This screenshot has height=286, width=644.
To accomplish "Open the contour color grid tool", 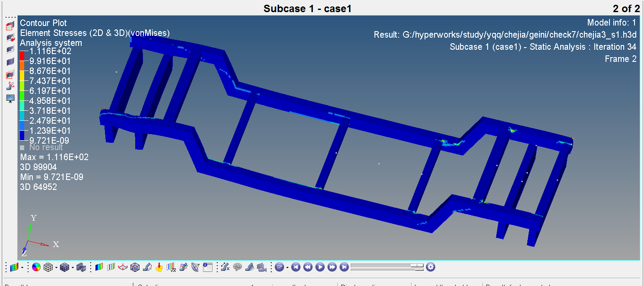I will coord(14,267).
